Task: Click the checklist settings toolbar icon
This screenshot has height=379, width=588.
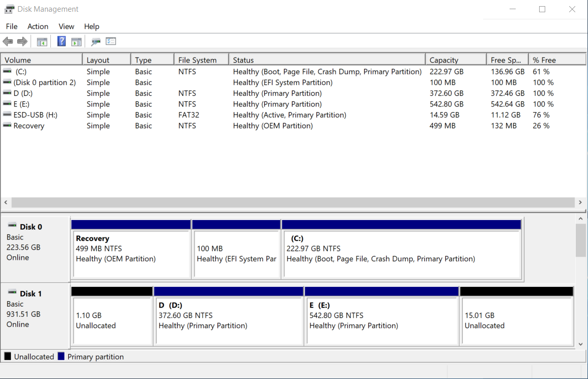Action: pos(111,41)
